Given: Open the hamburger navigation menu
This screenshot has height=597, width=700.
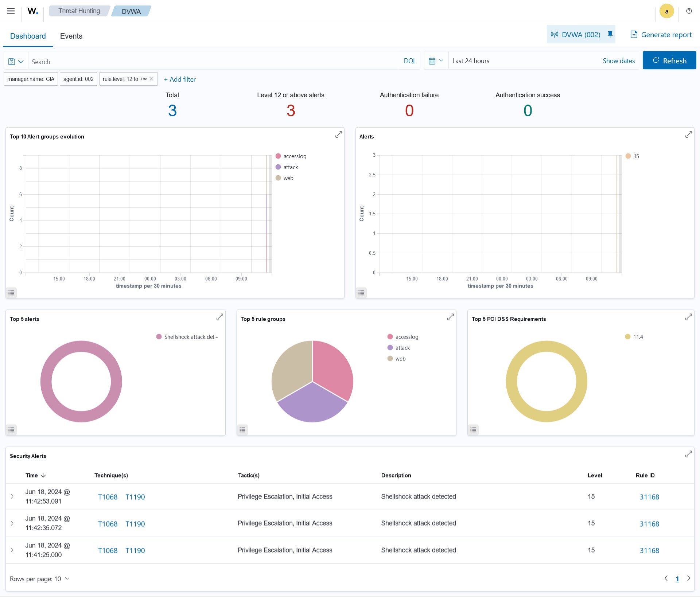Looking at the screenshot, I should (x=11, y=11).
